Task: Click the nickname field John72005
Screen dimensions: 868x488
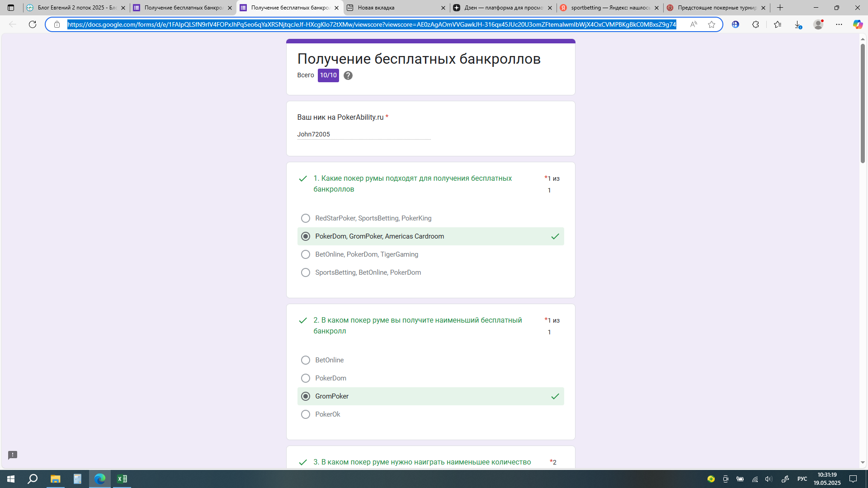Action: tap(364, 134)
